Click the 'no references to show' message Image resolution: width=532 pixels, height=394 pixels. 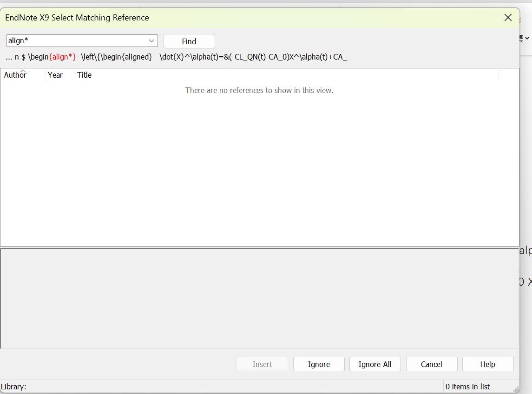pos(259,90)
